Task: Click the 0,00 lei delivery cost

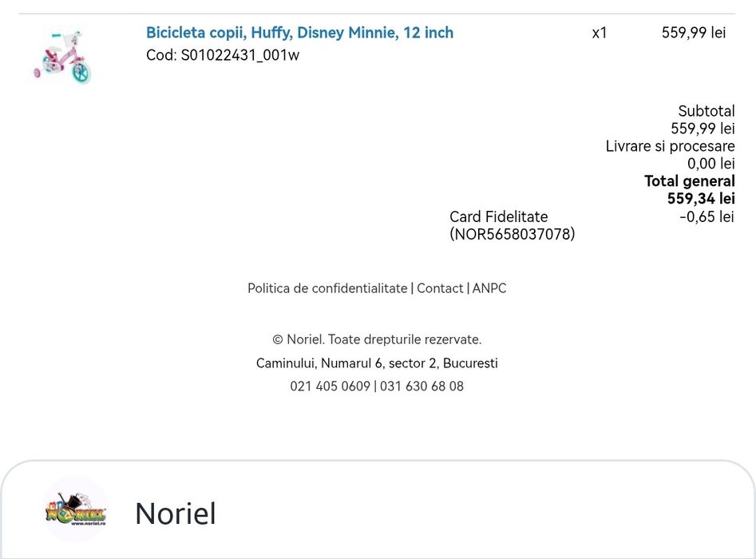Action: click(x=711, y=164)
